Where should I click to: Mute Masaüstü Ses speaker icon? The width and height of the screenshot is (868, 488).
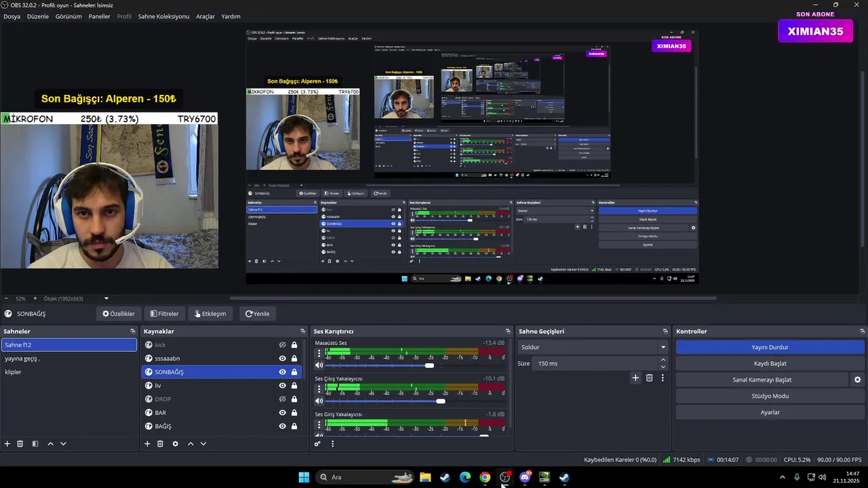(319, 365)
